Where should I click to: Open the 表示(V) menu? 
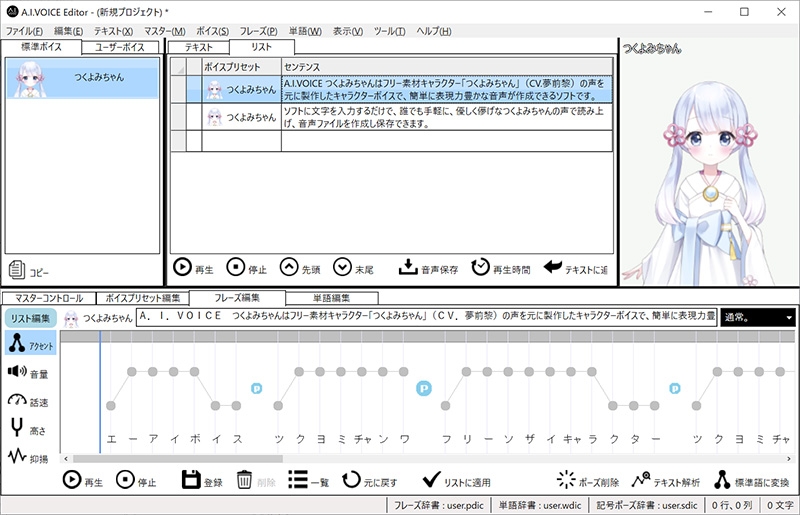(x=347, y=31)
